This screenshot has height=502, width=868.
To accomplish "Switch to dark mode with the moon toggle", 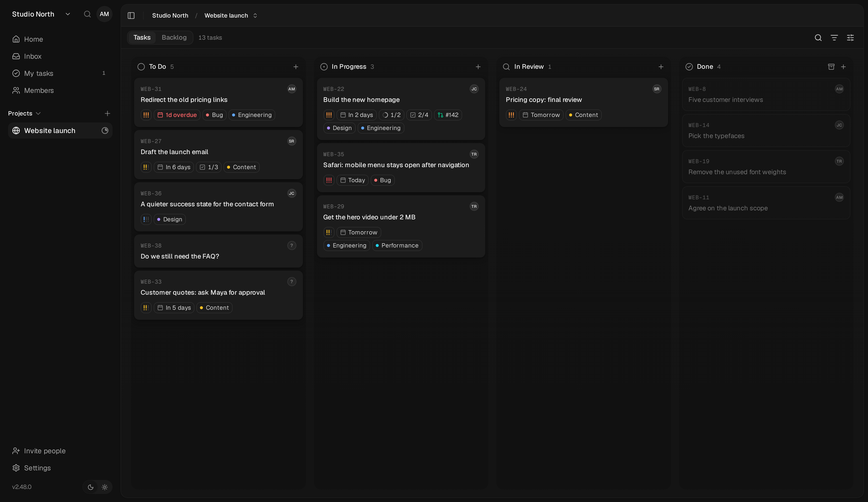I will 91,487.
